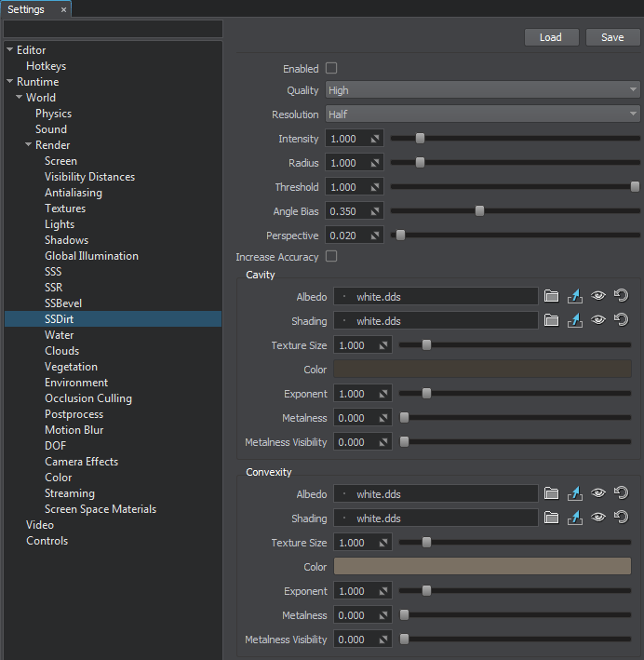The image size is (644, 660).
Task: Open the Resolution dropdown set to Half
Action: 482,114
